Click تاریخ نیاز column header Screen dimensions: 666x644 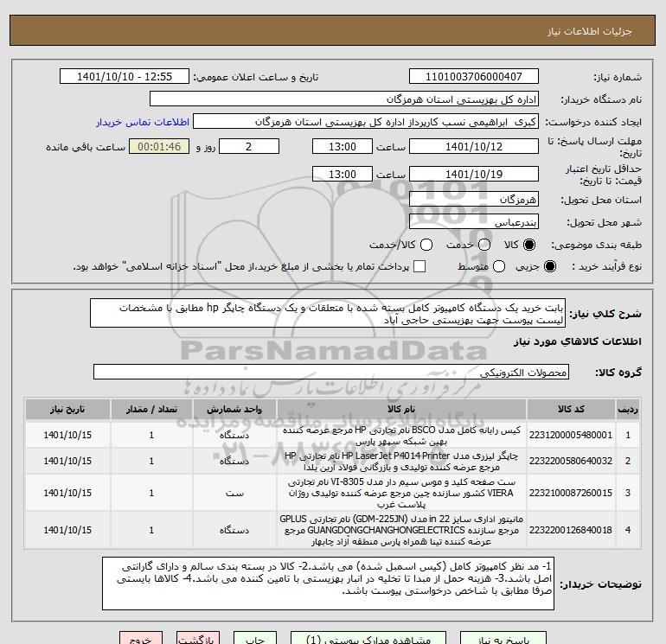pos(67,409)
